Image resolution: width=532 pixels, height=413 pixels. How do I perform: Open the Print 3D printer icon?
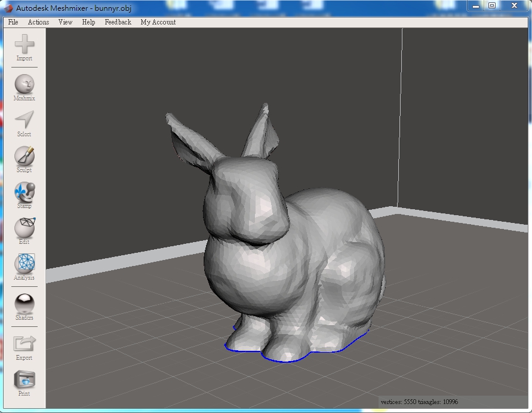click(x=24, y=380)
